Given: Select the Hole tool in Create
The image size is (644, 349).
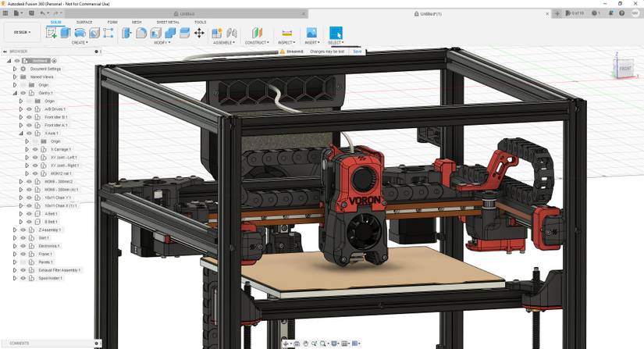Looking at the screenshot, I should 94,33.
